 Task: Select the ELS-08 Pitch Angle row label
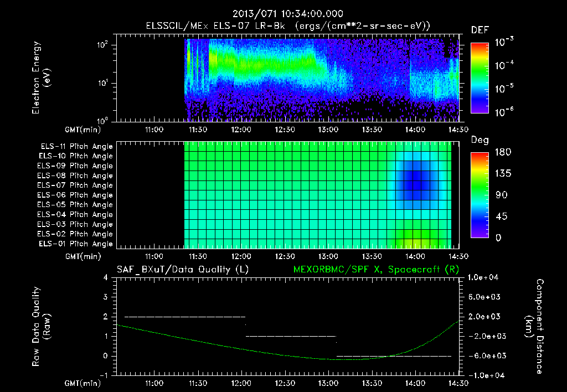(x=75, y=176)
